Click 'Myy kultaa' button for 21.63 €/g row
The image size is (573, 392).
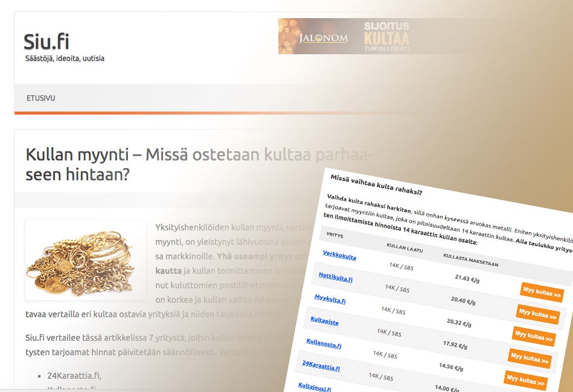[x=542, y=292]
